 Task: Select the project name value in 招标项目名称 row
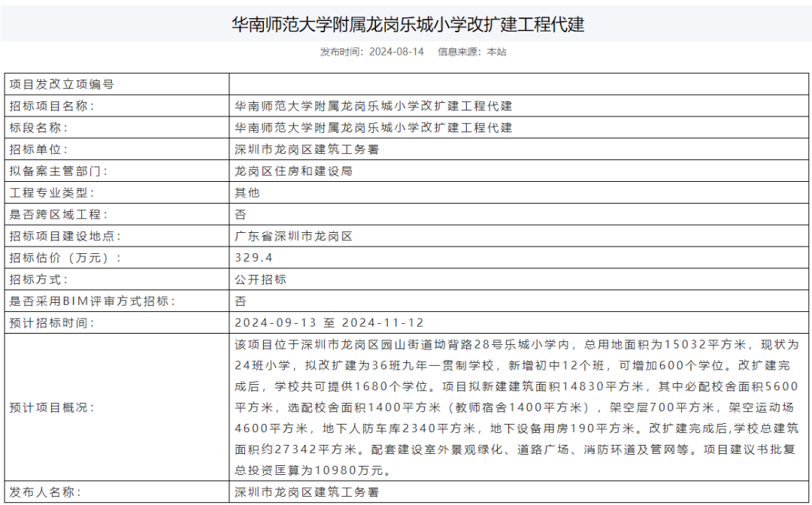[x=374, y=106]
